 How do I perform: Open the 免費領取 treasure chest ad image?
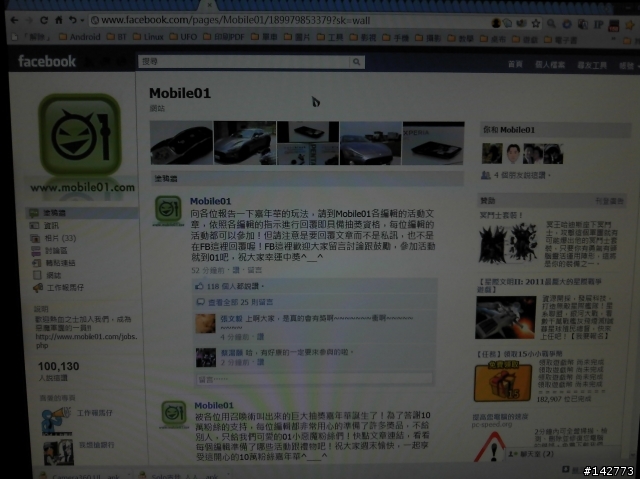(503, 381)
